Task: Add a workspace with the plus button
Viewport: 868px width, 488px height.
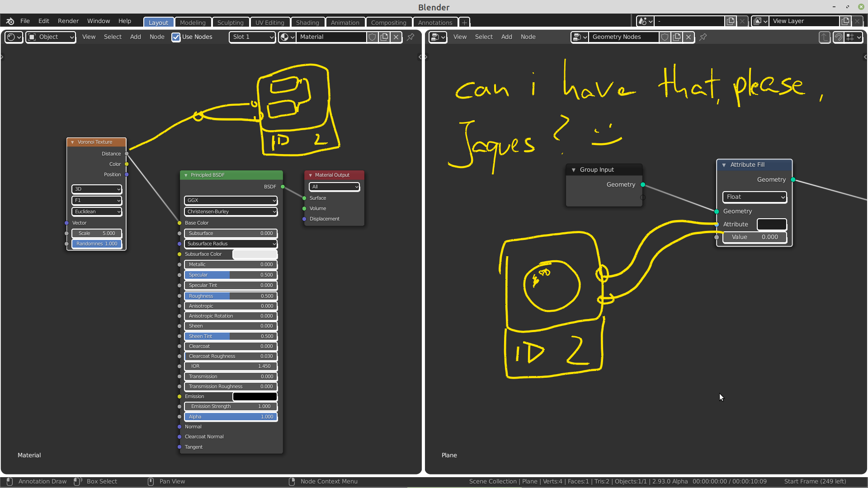Action: [x=464, y=23]
